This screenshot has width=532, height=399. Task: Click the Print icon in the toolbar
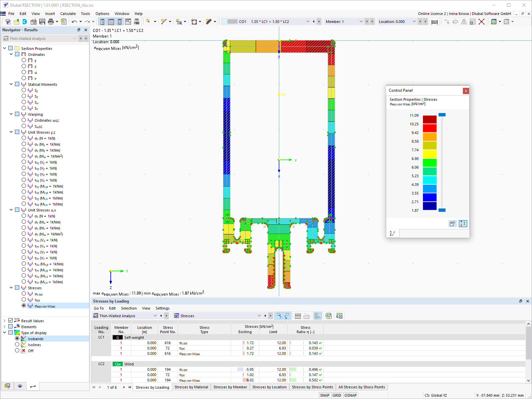(52, 21)
